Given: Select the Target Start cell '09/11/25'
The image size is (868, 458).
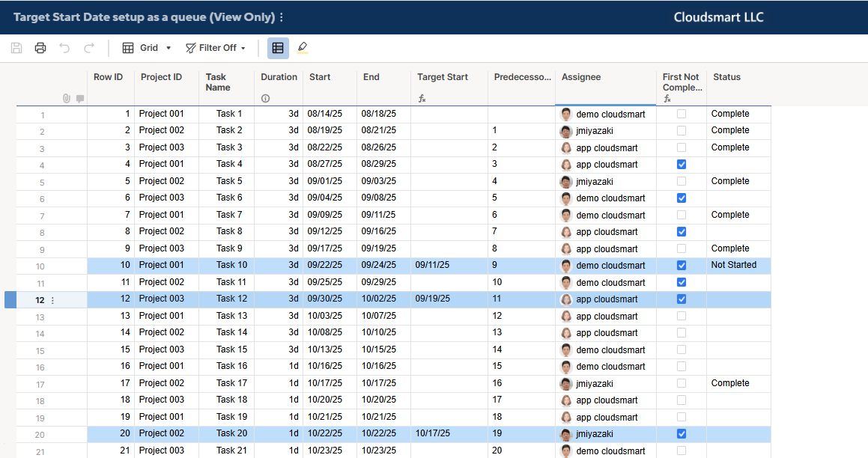Looking at the screenshot, I should pyautogui.click(x=449, y=266).
